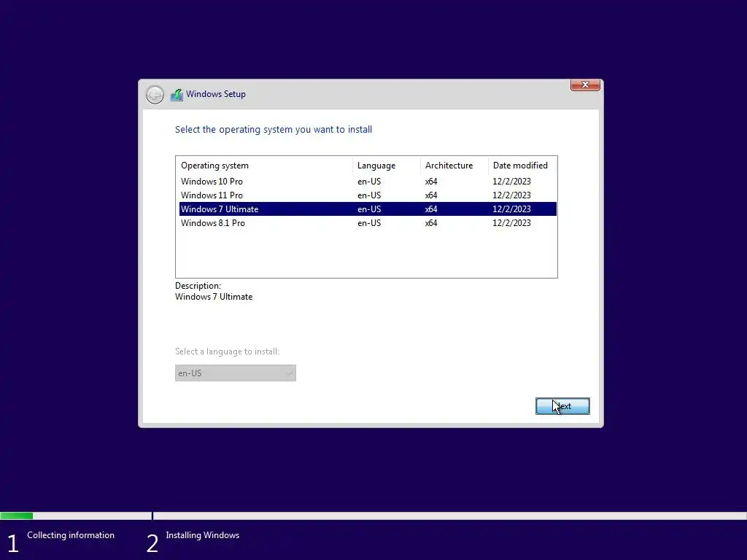Click the Installing Windows step label
Viewport: 747px width, 560px height.
click(x=203, y=535)
